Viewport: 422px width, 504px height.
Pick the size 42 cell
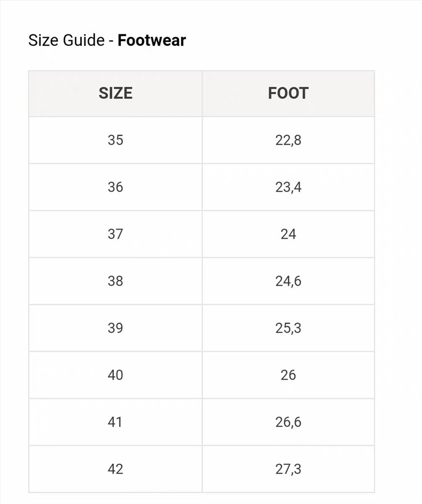[x=115, y=469]
